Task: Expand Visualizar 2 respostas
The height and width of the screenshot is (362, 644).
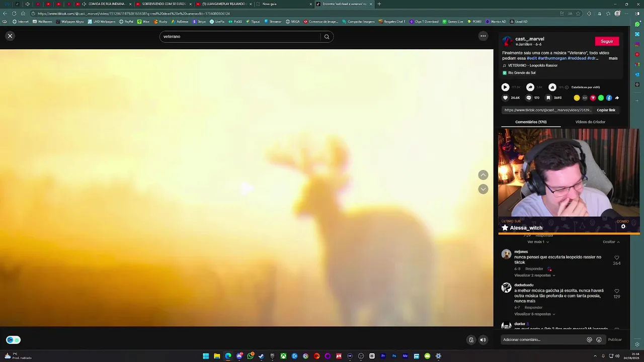Action: coord(534,276)
